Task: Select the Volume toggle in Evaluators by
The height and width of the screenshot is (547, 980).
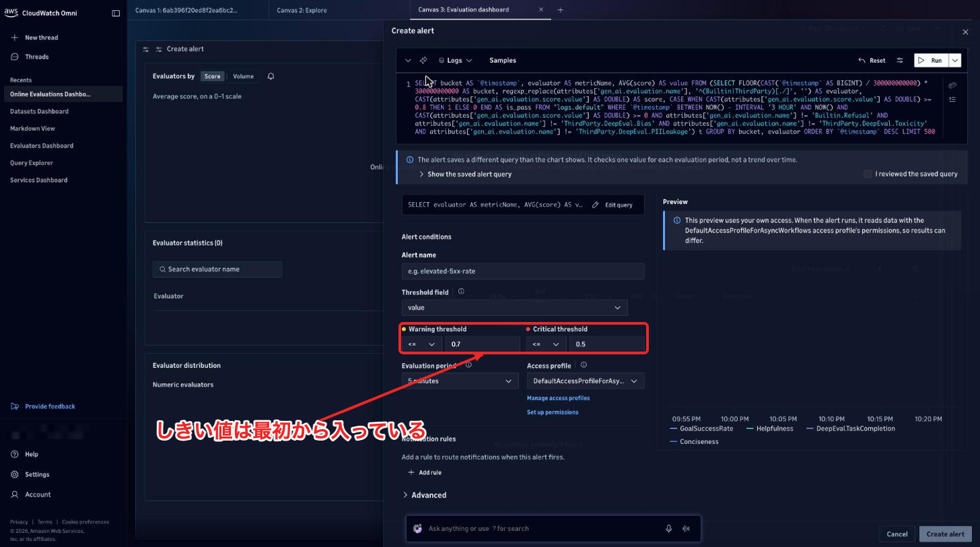Action: (243, 76)
